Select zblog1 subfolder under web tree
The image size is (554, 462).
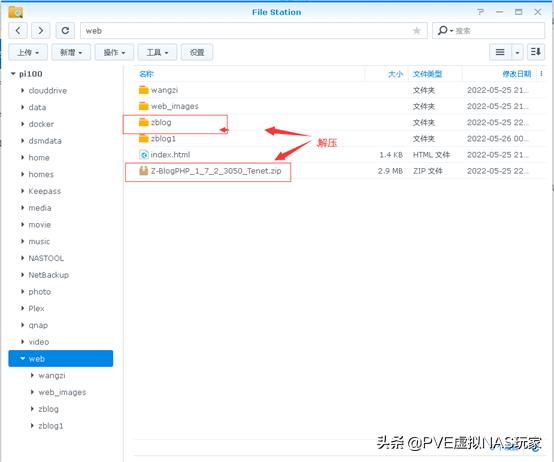coord(51,426)
